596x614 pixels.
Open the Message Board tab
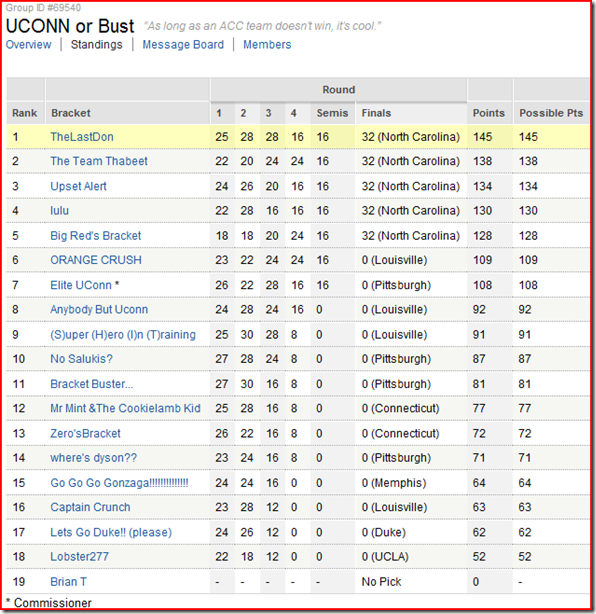coord(183,45)
